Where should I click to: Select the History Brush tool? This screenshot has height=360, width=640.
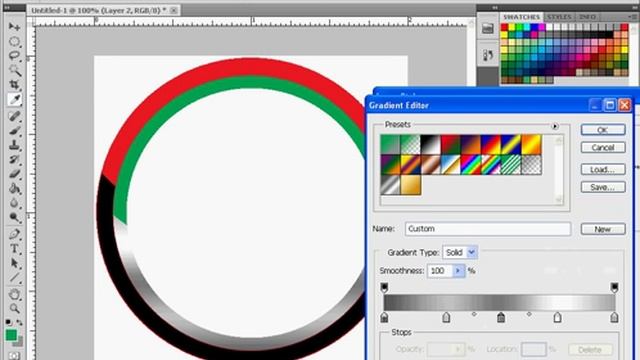(14, 159)
